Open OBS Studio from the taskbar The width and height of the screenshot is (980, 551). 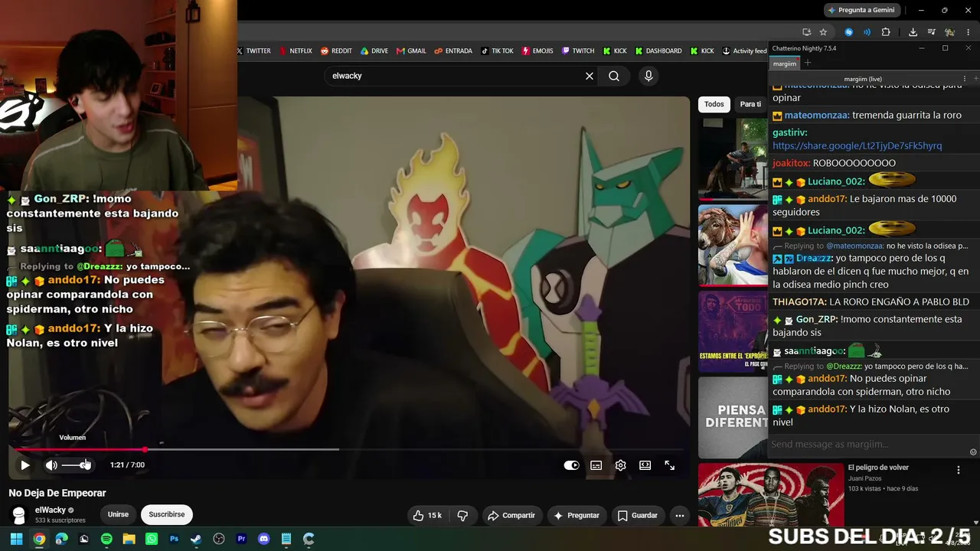coord(219,539)
